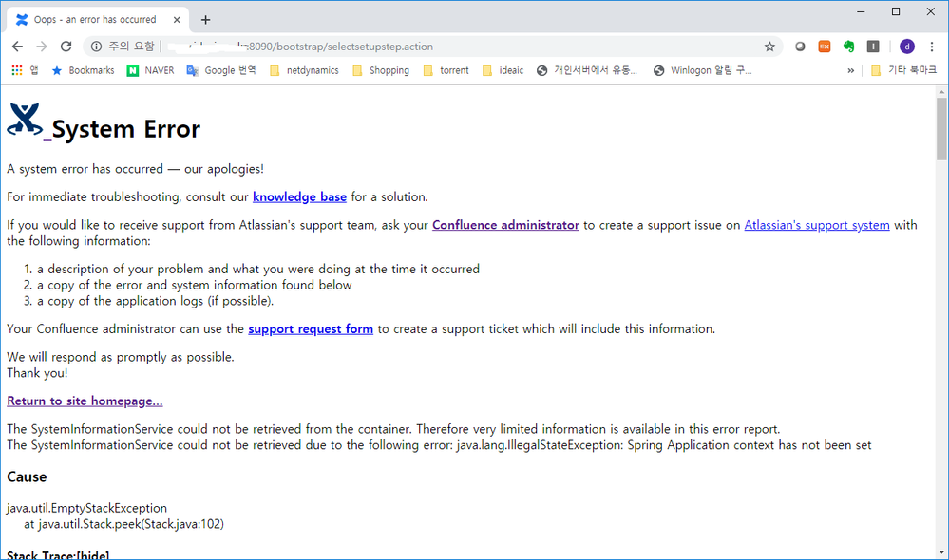The image size is (949, 560).
Task: Maximize the Chrome window
Action: [896, 11]
